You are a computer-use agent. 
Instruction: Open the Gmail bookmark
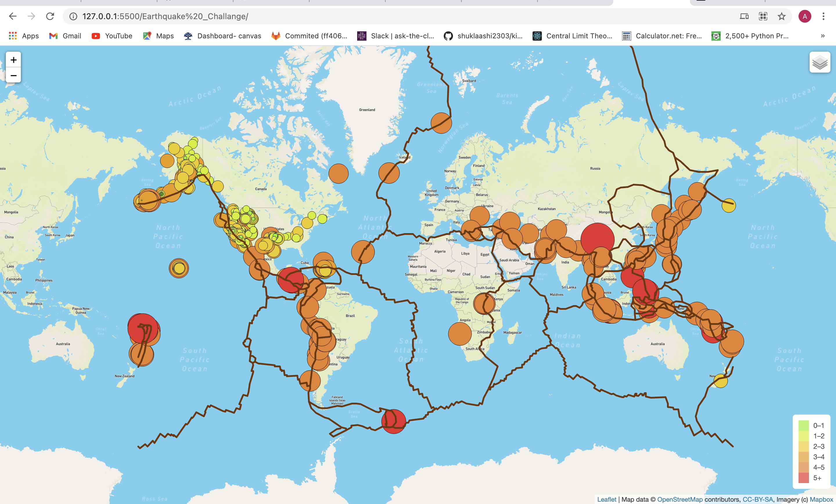tap(64, 36)
